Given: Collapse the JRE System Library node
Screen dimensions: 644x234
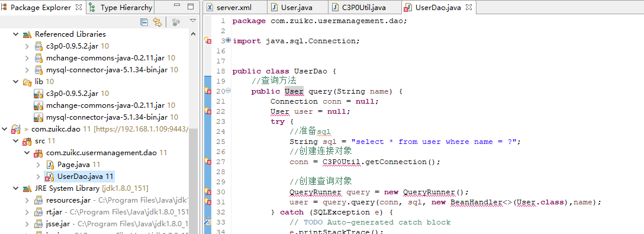Looking at the screenshot, I should tap(15, 188).
